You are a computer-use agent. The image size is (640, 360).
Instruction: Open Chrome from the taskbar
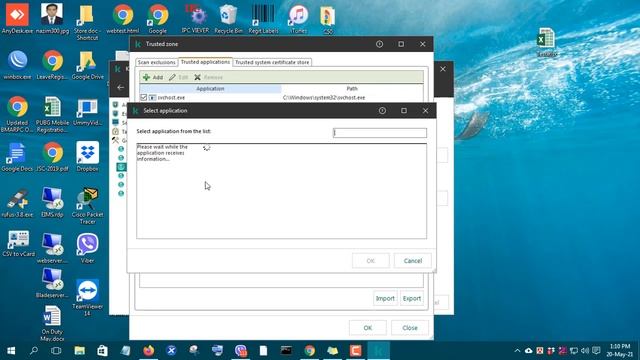309,351
